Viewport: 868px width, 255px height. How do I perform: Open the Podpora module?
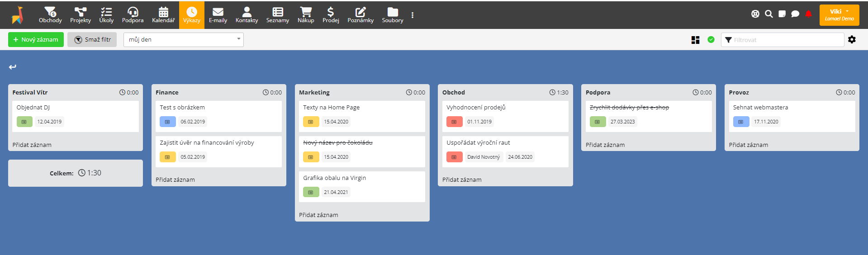133,15
